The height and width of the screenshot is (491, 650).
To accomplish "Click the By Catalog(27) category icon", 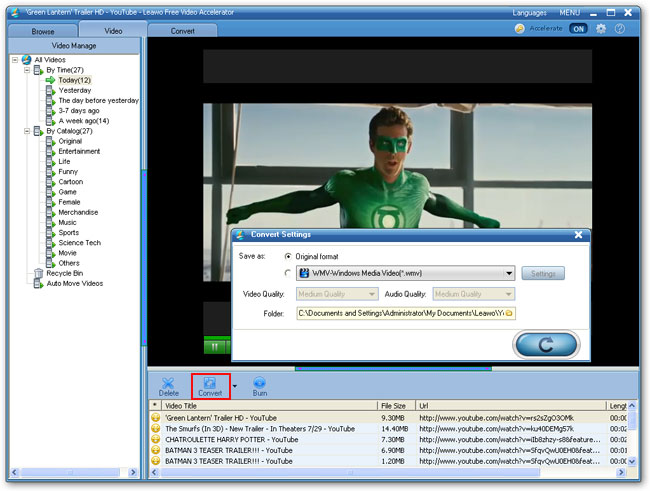I will pyautogui.click(x=39, y=131).
